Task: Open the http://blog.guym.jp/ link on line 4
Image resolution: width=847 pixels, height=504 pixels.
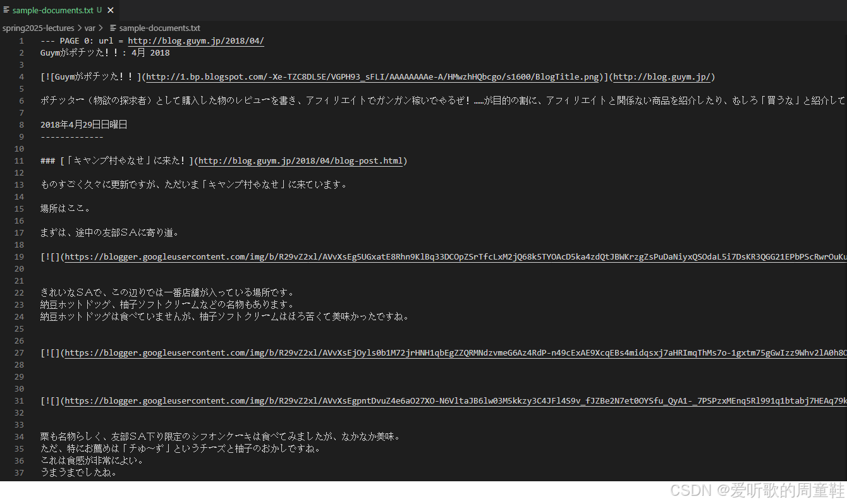Action: (x=662, y=76)
